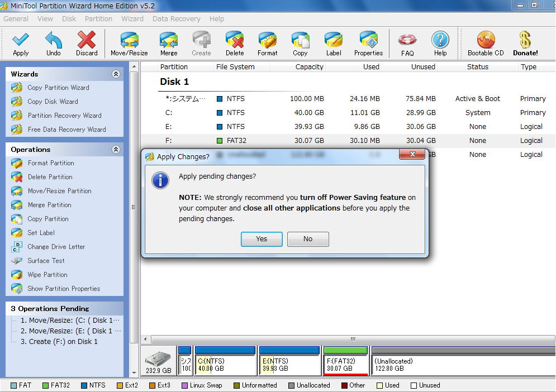Launch Partition Recovery Wizard

coord(64,116)
